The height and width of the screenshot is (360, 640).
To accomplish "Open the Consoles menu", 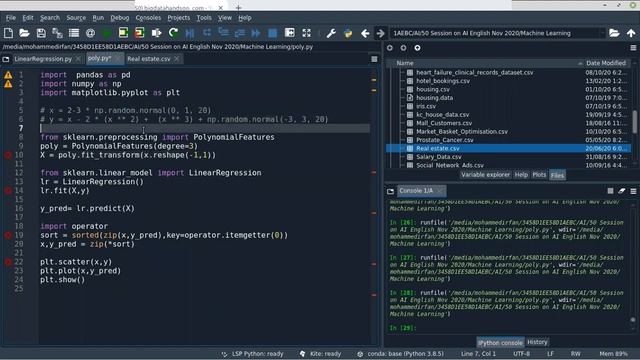I will [148, 18].
